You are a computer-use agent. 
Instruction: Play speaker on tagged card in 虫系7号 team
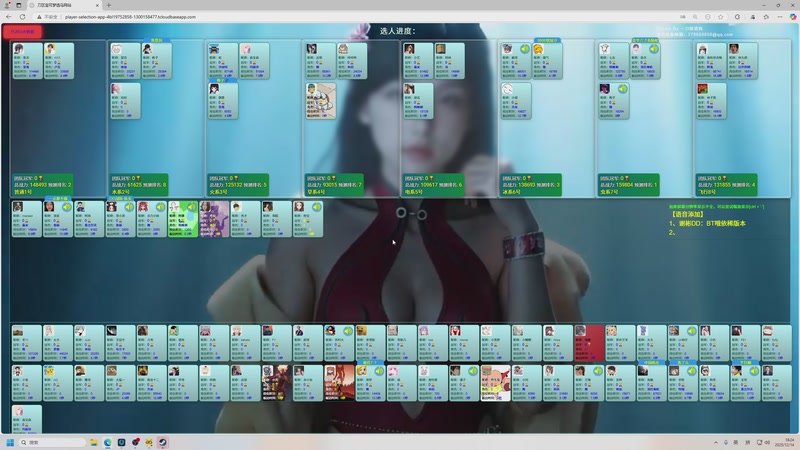click(x=654, y=49)
